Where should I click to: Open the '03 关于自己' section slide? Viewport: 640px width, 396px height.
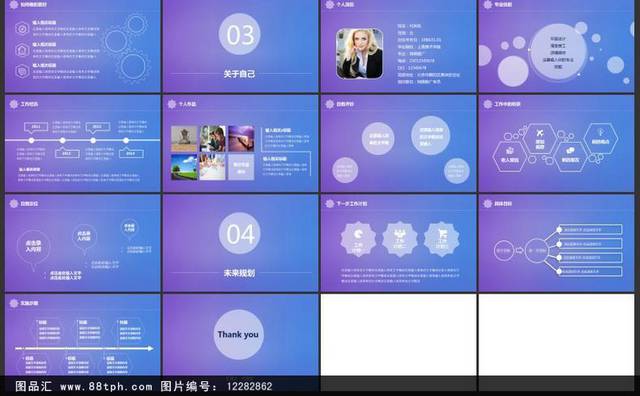(240, 46)
